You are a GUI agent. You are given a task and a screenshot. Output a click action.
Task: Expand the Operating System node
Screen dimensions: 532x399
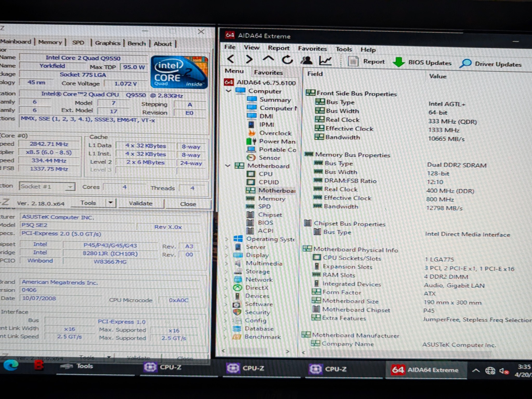click(227, 239)
